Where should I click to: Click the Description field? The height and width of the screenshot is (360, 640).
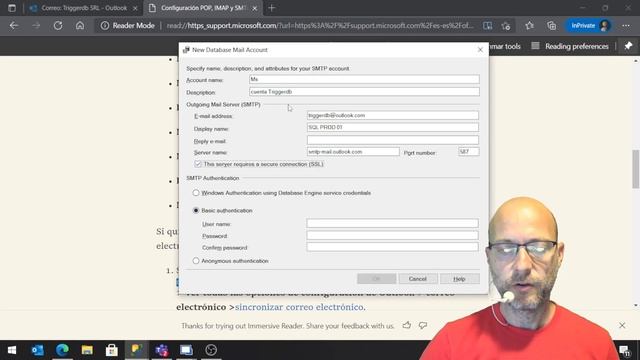click(x=364, y=92)
